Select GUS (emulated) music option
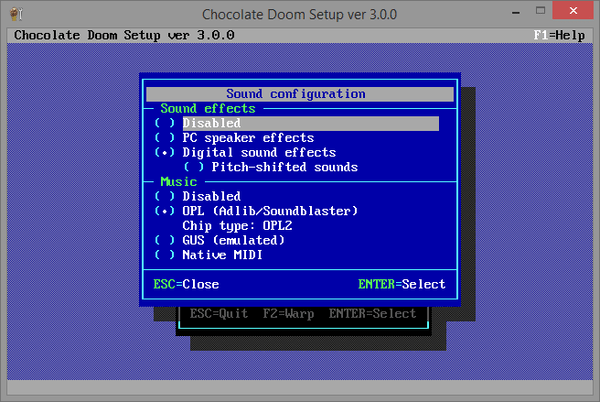This screenshot has height=402, width=600. [219, 240]
